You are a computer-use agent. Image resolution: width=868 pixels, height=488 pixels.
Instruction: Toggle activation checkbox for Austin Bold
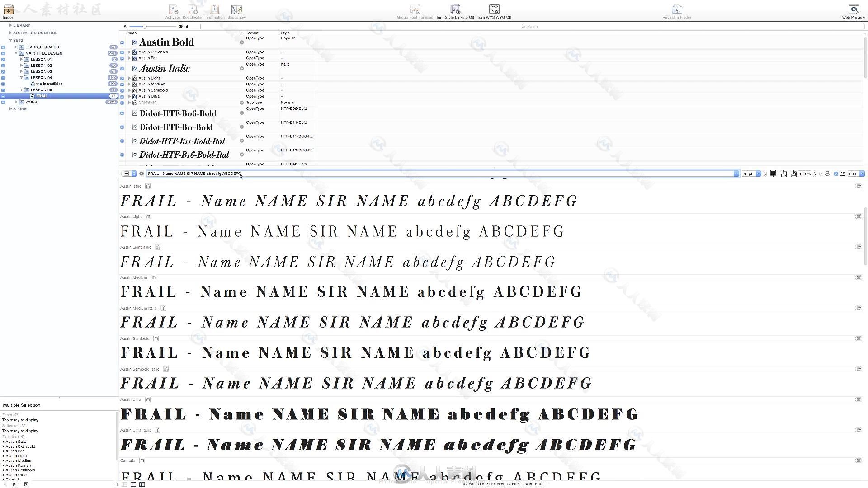coord(122,42)
